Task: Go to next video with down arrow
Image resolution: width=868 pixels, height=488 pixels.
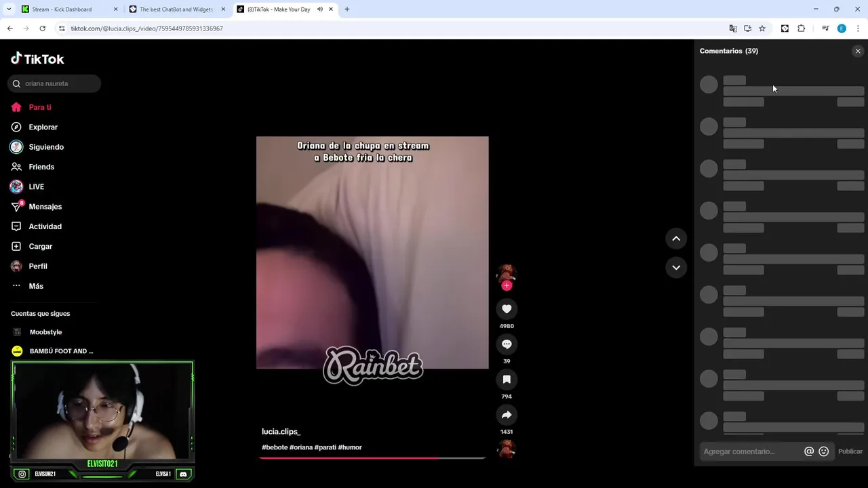Action: (x=676, y=268)
